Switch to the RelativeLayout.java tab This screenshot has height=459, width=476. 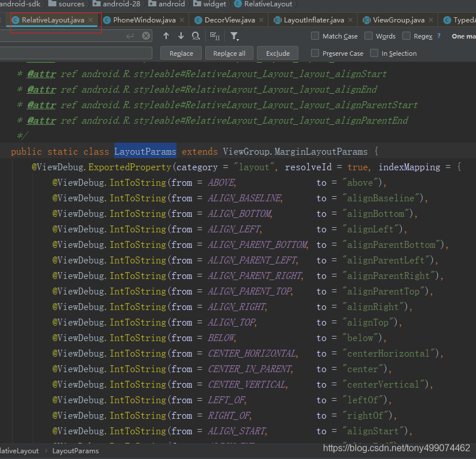pos(53,20)
